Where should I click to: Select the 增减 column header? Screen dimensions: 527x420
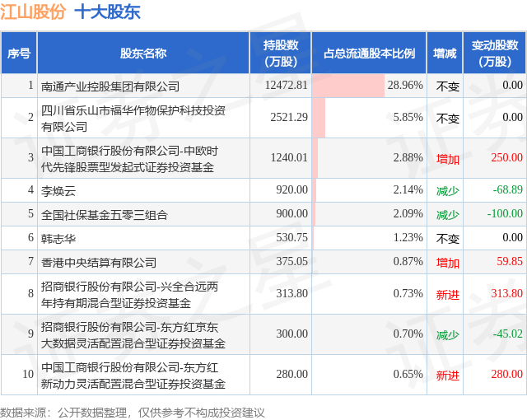click(x=445, y=53)
